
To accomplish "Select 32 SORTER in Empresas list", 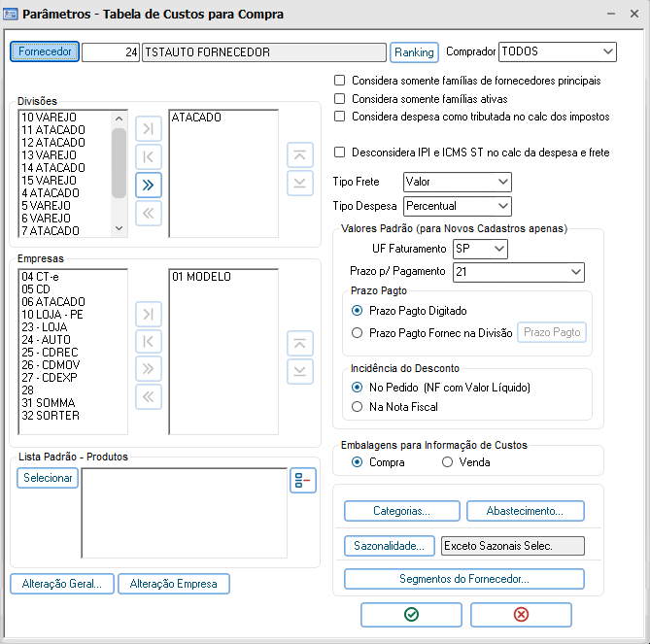I will point(51,416).
